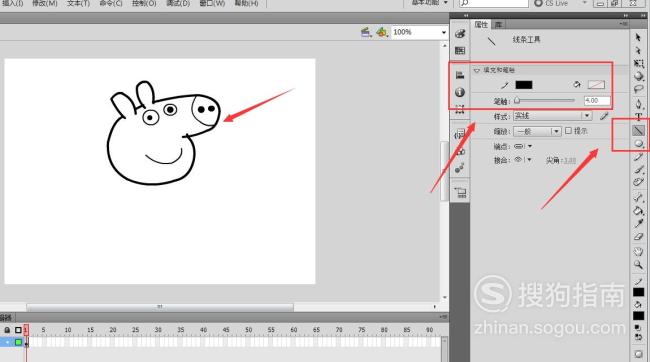Collapse the 填充和笔触 section triangle
650x362 pixels.
click(477, 70)
